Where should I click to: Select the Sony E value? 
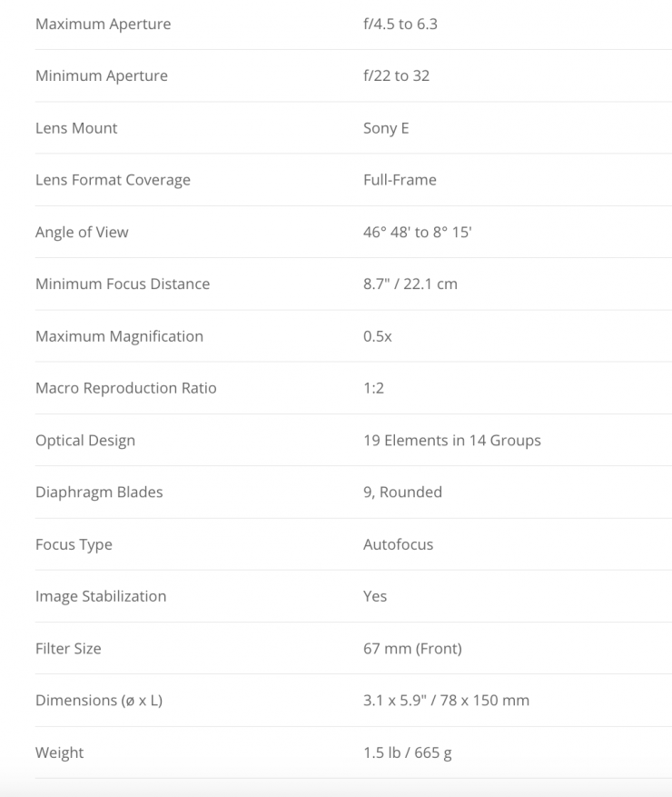(386, 128)
